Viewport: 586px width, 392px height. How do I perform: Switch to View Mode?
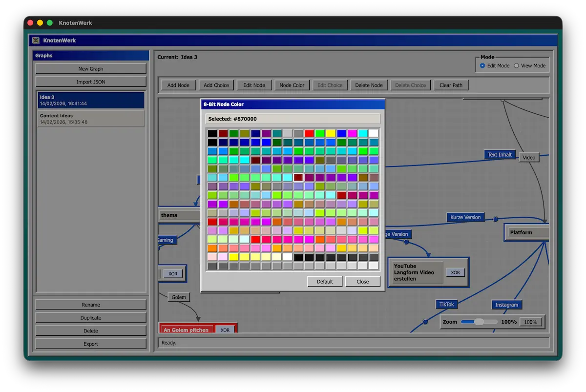pyautogui.click(x=516, y=65)
